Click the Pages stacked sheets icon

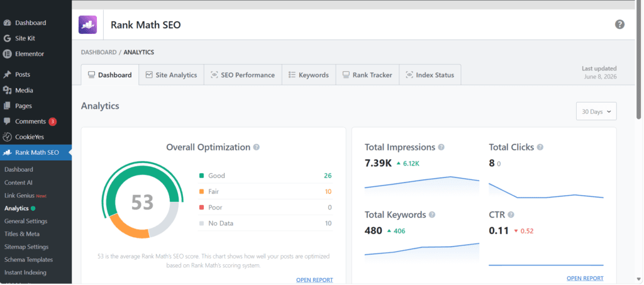pos(7,106)
